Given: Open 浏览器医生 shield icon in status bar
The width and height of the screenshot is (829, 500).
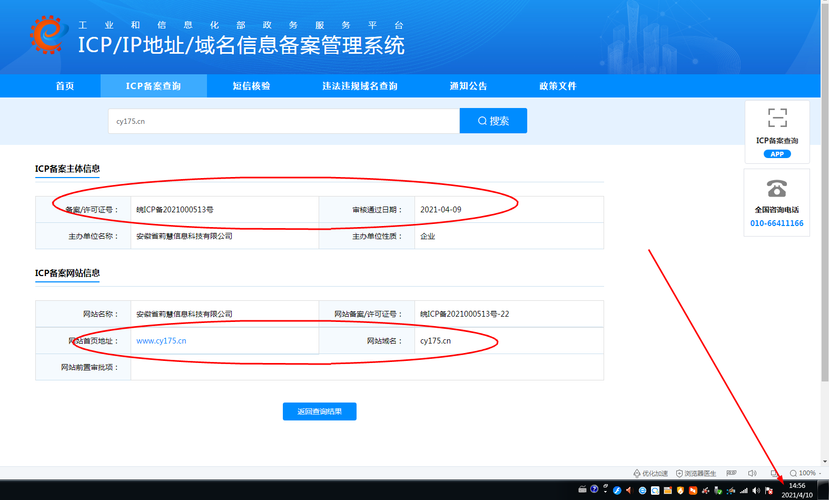Looking at the screenshot, I should [x=679, y=473].
